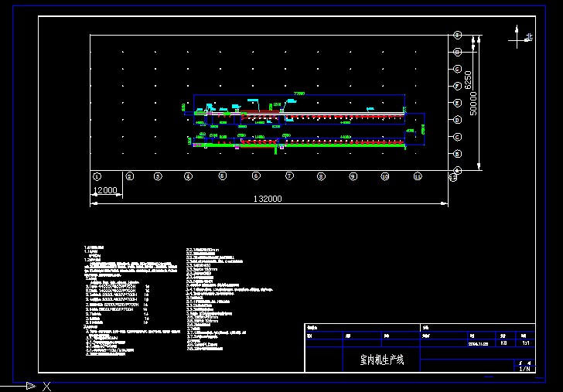This screenshot has height=392, width=563.
Task: Select the 132000 overall dimension text
Action: [x=268, y=199]
